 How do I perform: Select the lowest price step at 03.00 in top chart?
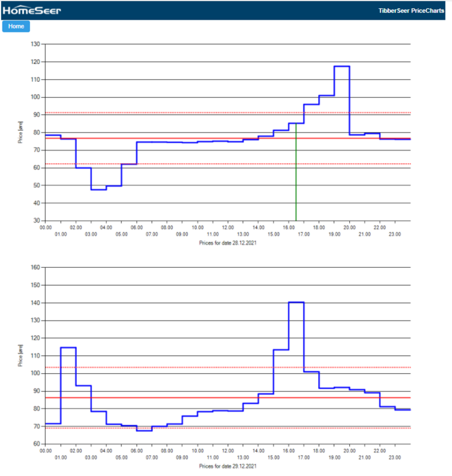coord(98,190)
